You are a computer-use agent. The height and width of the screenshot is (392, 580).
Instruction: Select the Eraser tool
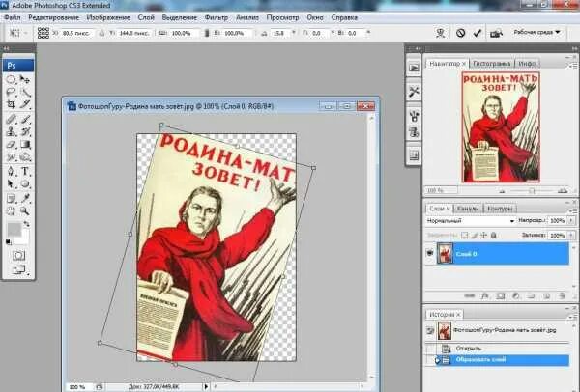(11, 145)
